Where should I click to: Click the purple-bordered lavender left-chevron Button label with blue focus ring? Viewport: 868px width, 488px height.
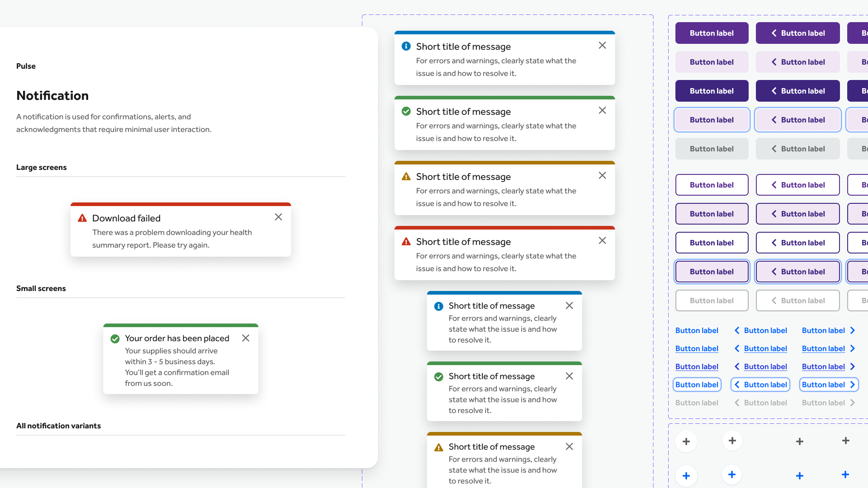(x=798, y=272)
